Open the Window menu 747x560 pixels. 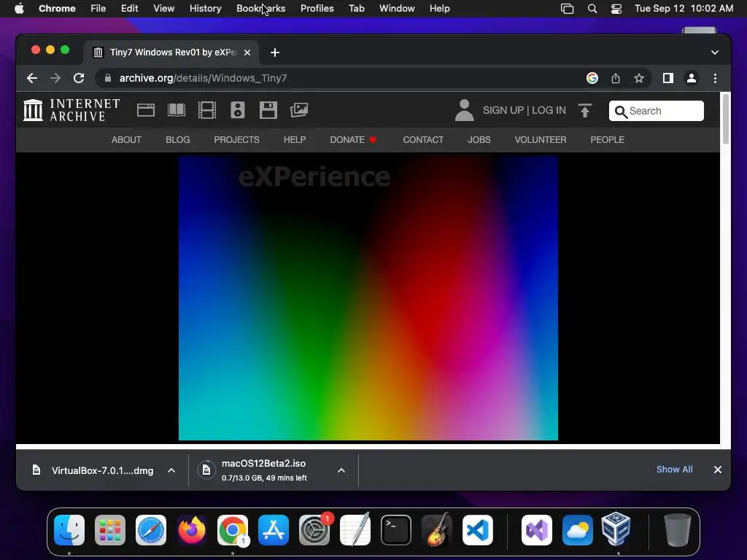tap(397, 9)
